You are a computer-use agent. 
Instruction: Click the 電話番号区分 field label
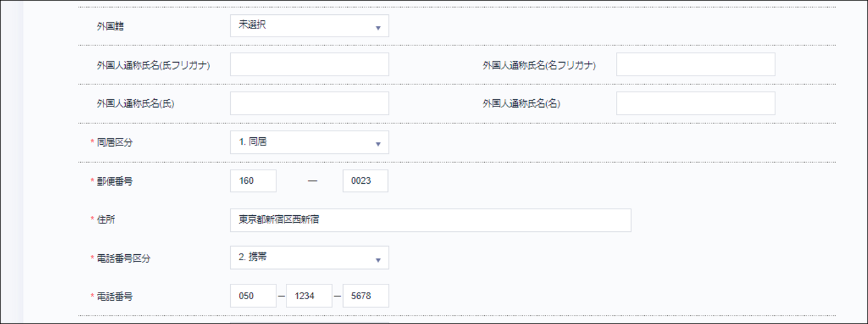123,258
